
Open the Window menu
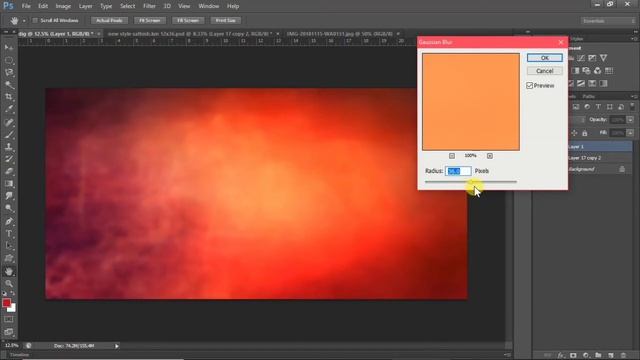(209, 6)
